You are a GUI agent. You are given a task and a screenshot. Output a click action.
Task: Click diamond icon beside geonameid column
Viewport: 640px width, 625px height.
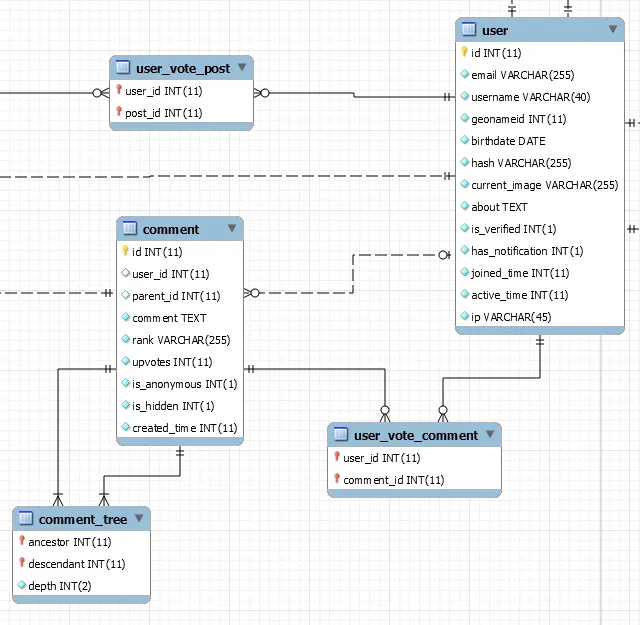pos(464,118)
